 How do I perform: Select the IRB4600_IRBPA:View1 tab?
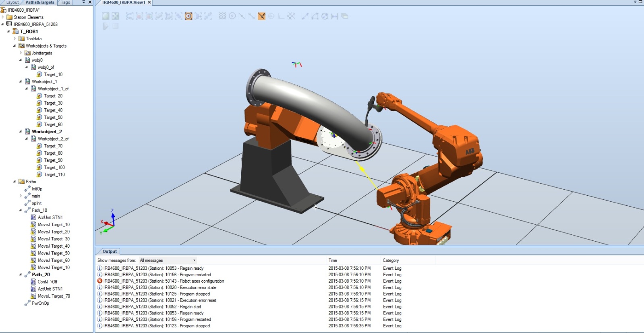(124, 2)
